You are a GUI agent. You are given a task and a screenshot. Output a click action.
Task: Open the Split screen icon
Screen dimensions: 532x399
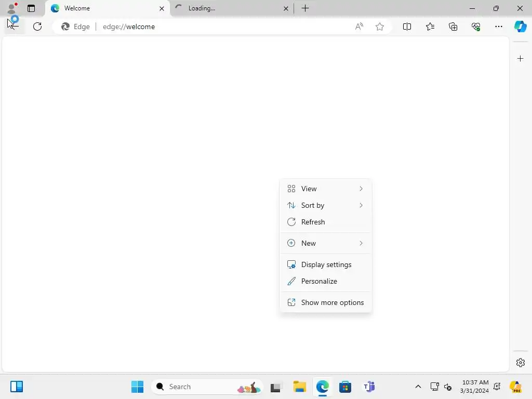coord(407,26)
